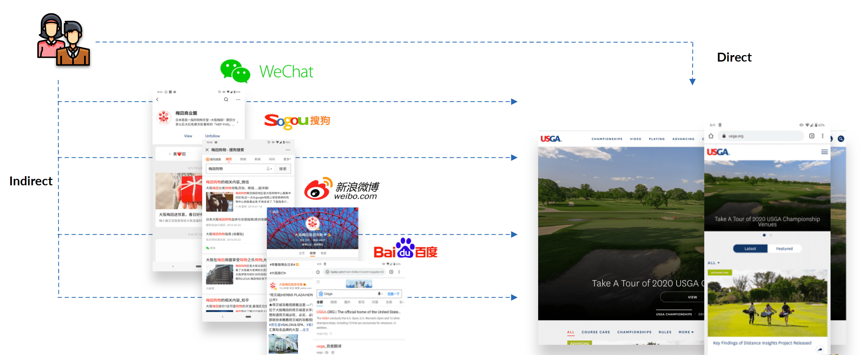Image resolution: width=868 pixels, height=355 pixels.
Task: Click the usga.org address bar on mobile
Action: 761,136
